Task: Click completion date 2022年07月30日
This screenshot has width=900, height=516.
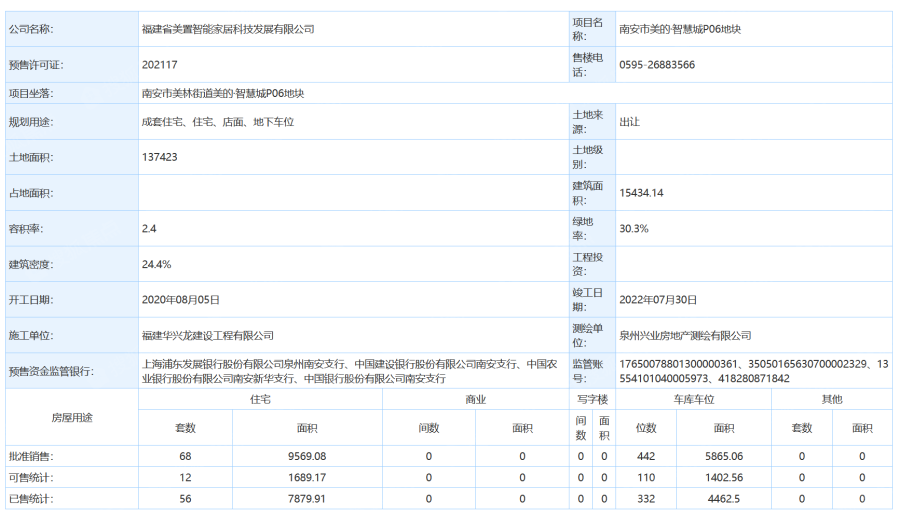Action: point(658,300)
